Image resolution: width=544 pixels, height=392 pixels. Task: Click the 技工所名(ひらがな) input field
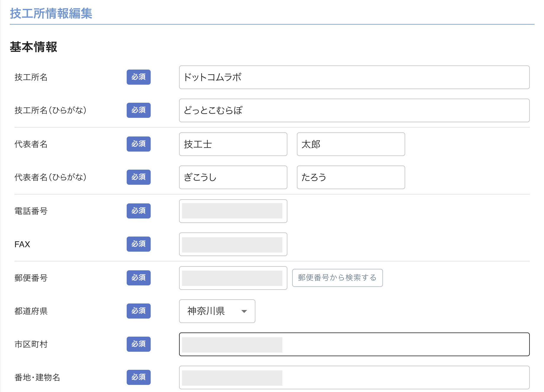(x=354, y=110)
